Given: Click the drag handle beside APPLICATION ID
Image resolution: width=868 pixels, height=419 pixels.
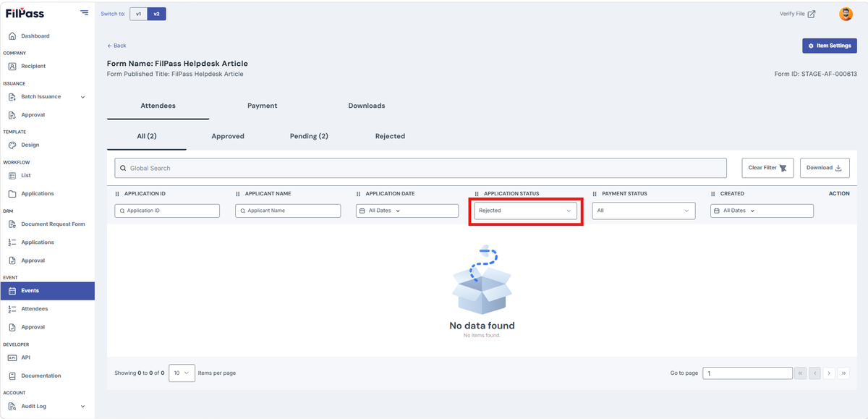Looking at the screenshot, I should coord(117,194).
